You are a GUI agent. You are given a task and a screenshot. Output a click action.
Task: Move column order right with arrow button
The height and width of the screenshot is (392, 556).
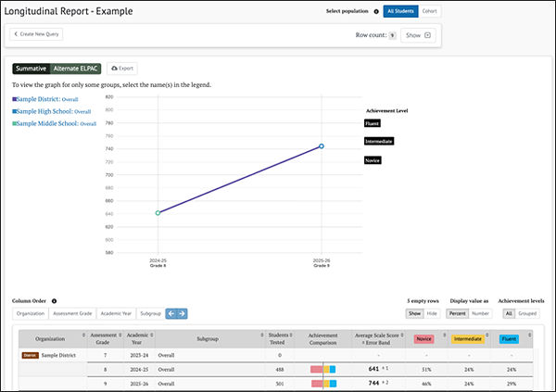click(x=182, y=313)
